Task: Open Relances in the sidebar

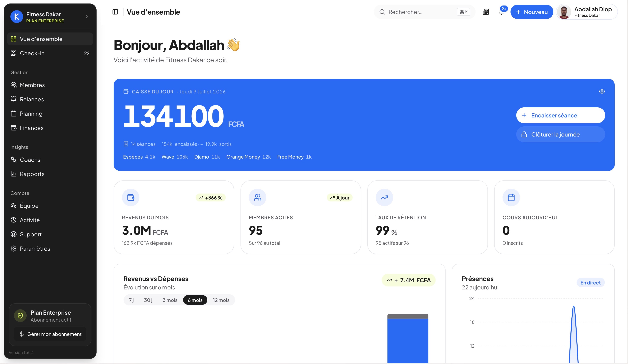Action: pos(50,99)
